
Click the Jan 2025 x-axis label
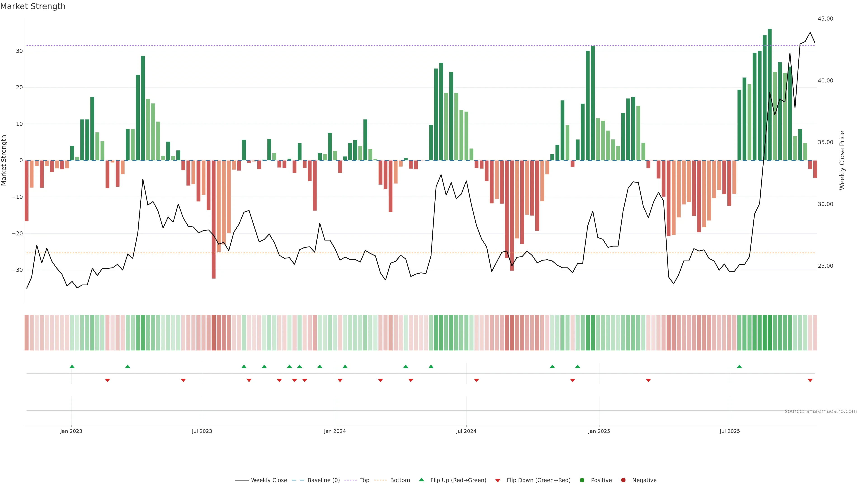coord(599,431)
